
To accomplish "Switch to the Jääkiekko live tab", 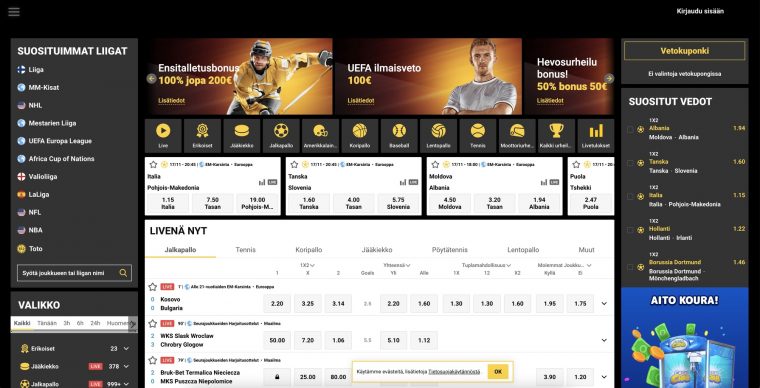I will click(377, 250).
